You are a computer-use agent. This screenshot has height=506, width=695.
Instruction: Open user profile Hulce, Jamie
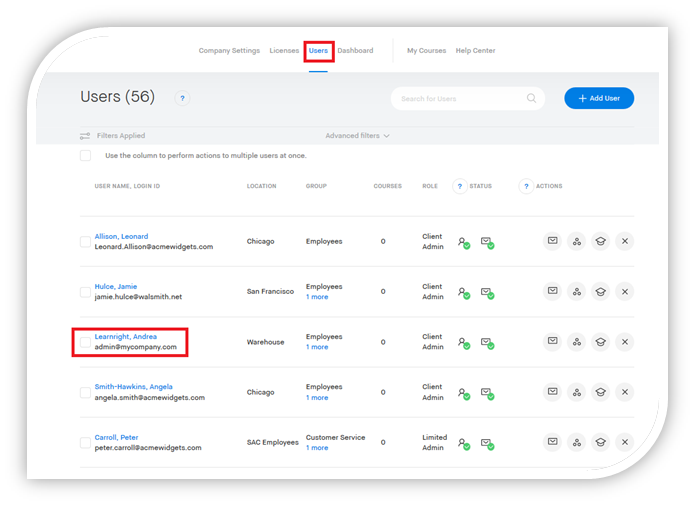click(116, 286)
